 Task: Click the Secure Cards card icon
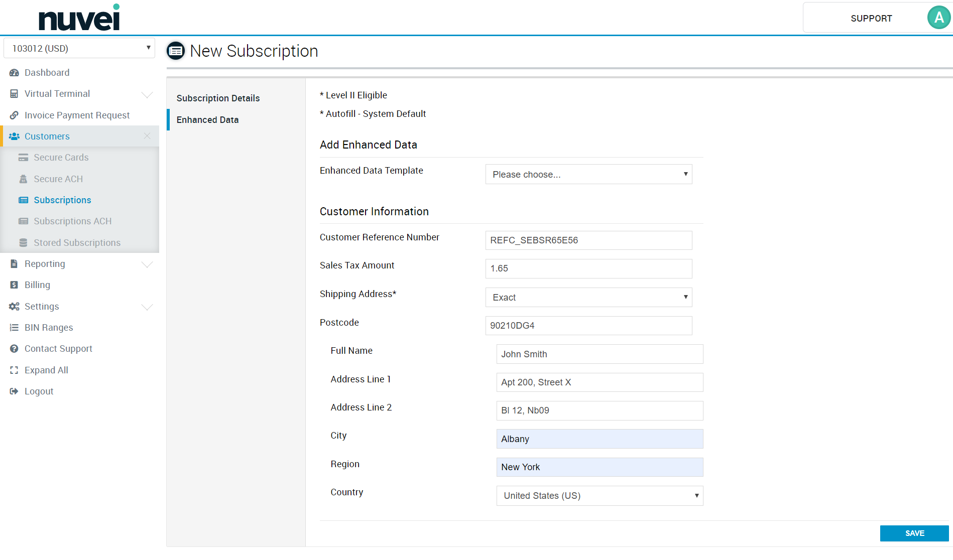[x=23, y=158]
